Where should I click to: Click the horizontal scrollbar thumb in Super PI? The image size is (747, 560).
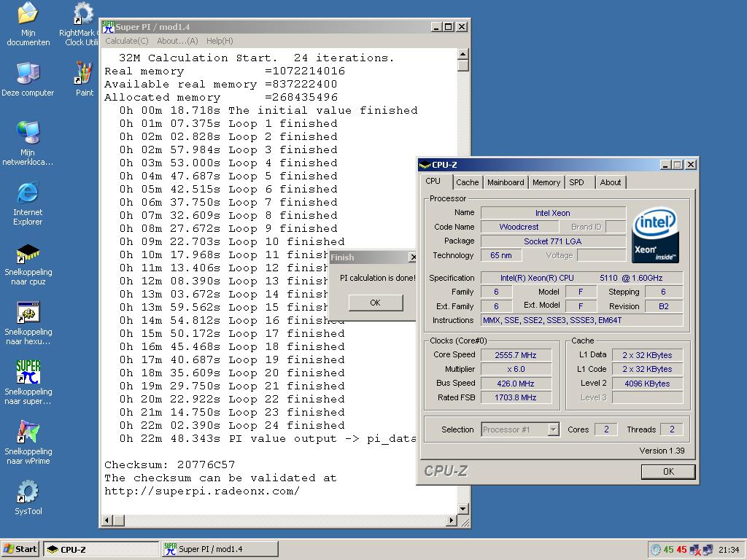[119, 520]
